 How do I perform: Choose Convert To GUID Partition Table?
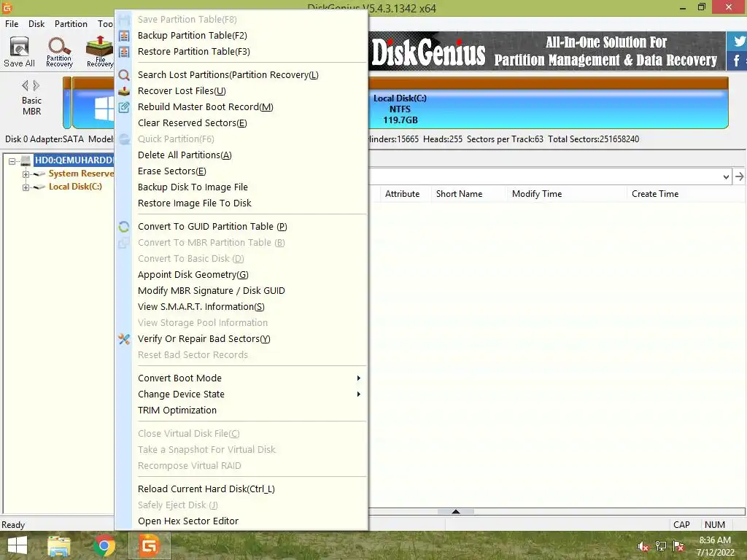click(212, 227)
